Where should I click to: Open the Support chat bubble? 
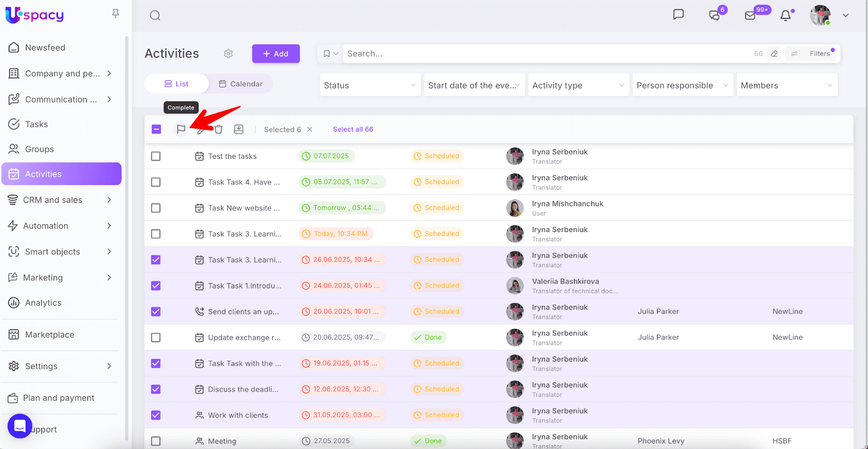[20, 426]
